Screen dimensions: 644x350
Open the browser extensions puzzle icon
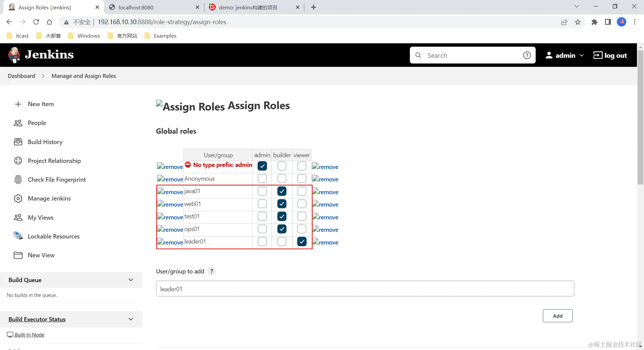pos(594,22)
